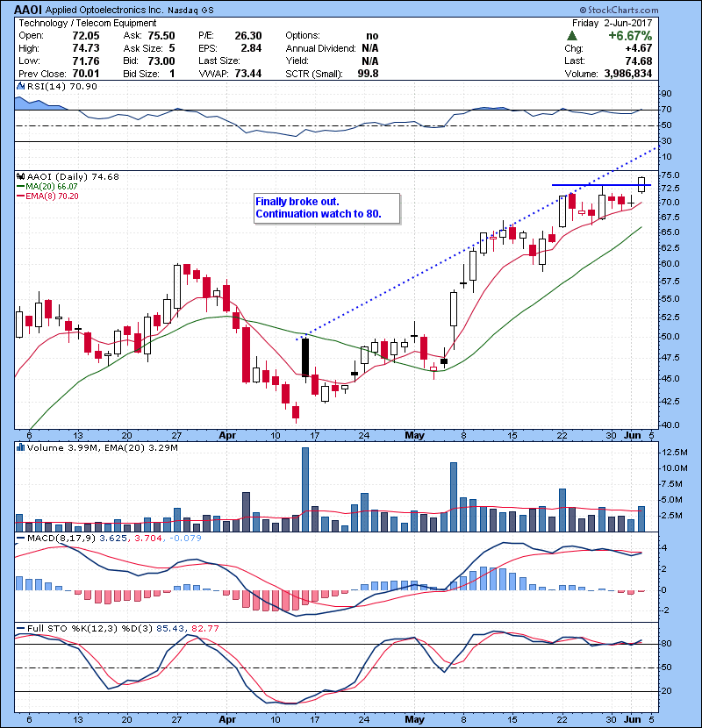Click the large black candlestick near April 17
Viewport: 702px width, 728px height.
[305, 358]
